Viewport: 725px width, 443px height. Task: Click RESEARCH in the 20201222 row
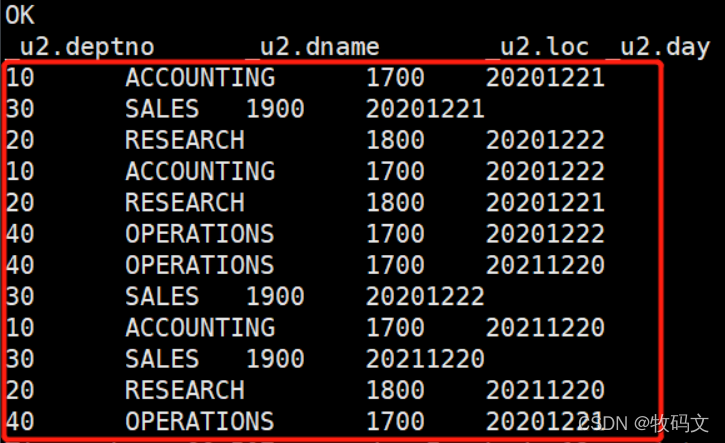(185, 140)
